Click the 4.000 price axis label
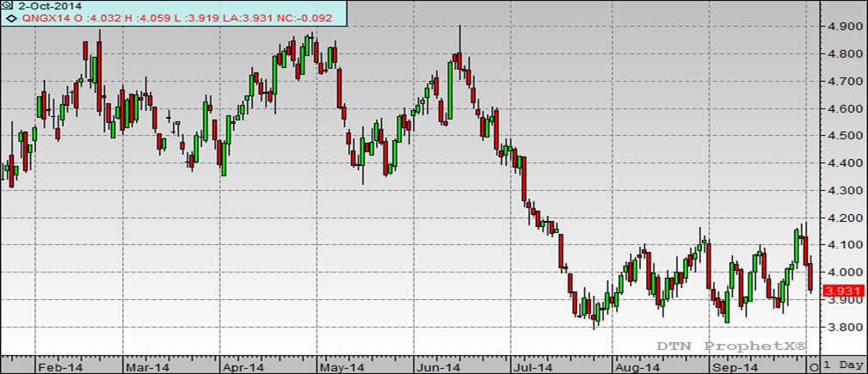868x374 pixels. coord(844,273)
